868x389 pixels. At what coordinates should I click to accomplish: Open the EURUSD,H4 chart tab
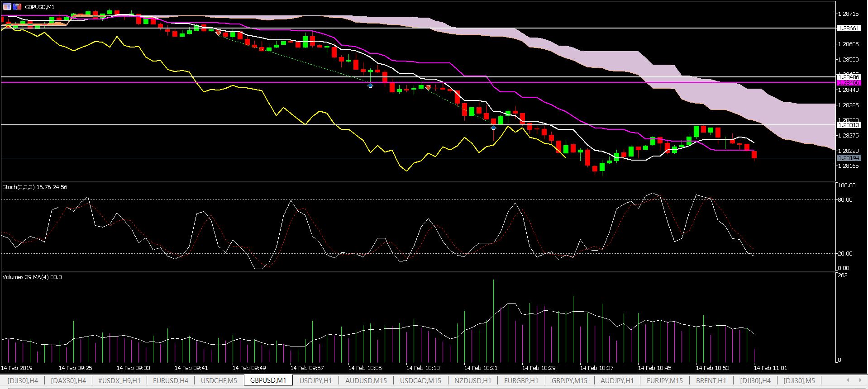pos(171,380)
